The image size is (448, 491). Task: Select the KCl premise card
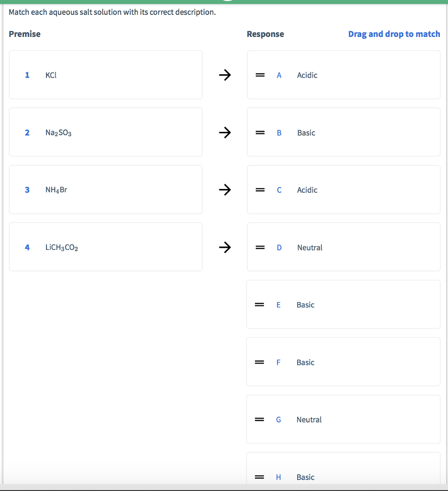(105, 75)
